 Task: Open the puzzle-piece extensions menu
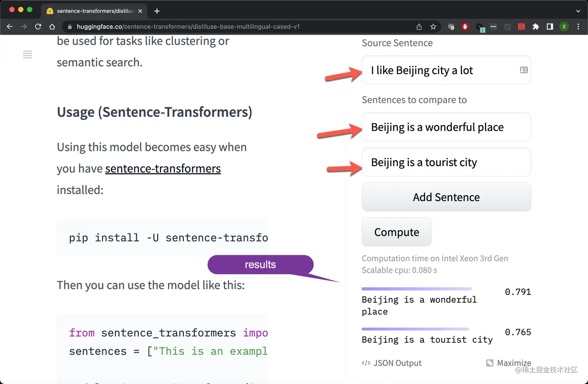point(536,26)
